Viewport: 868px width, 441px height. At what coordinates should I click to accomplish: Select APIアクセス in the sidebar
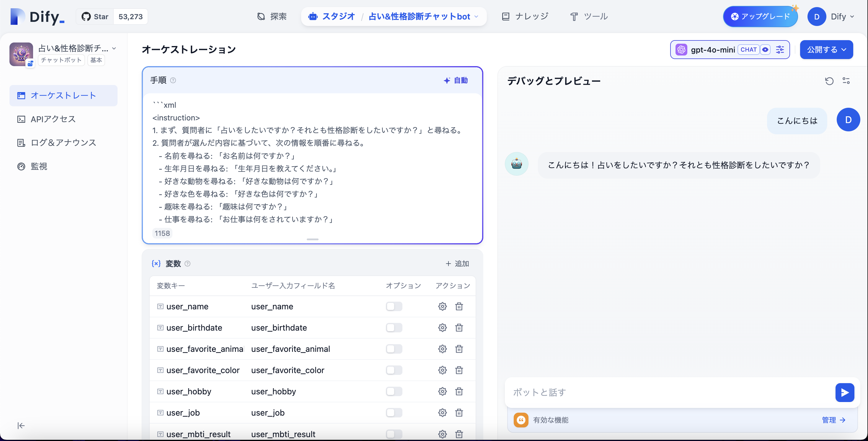pos(53,119)
